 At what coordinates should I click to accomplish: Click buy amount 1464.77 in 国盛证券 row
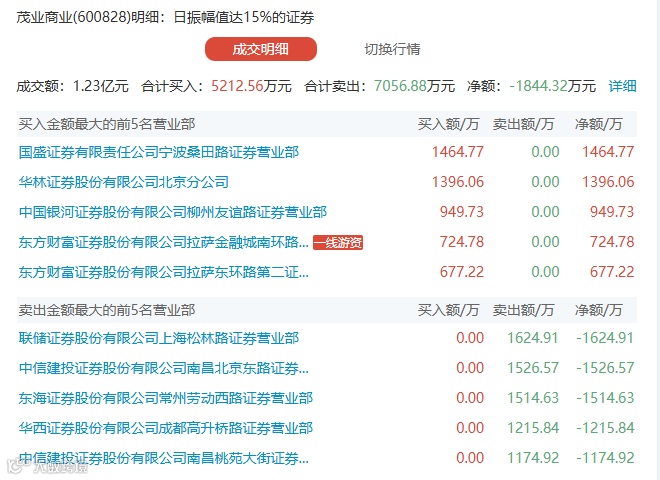pyautogui.click(x=458, y=152)
